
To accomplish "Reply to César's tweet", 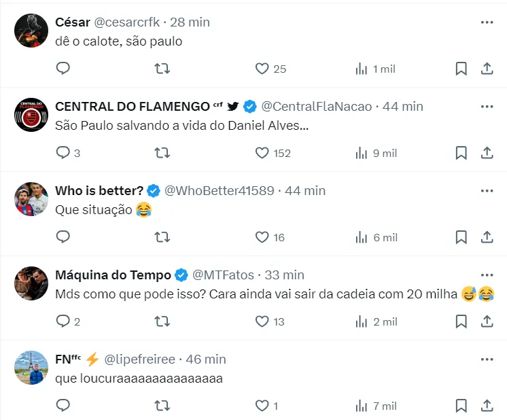I will [x=63, y=69].
